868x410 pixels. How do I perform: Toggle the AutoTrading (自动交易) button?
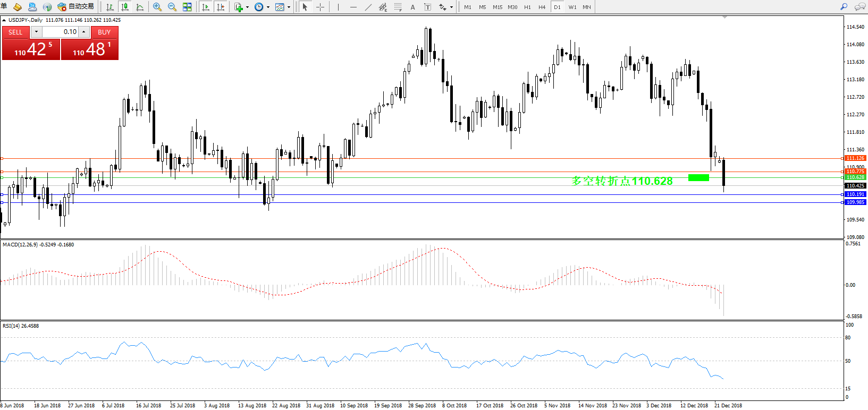pos(76,7)
